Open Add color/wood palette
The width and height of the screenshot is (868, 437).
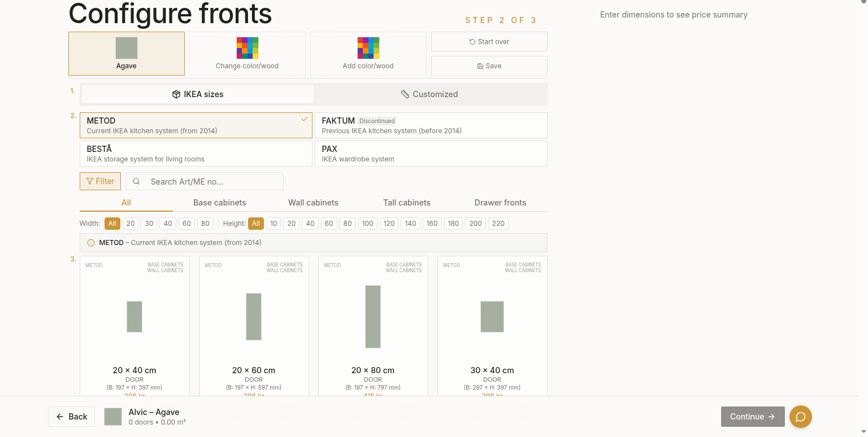pyautogui.click(x=368, y=54)
